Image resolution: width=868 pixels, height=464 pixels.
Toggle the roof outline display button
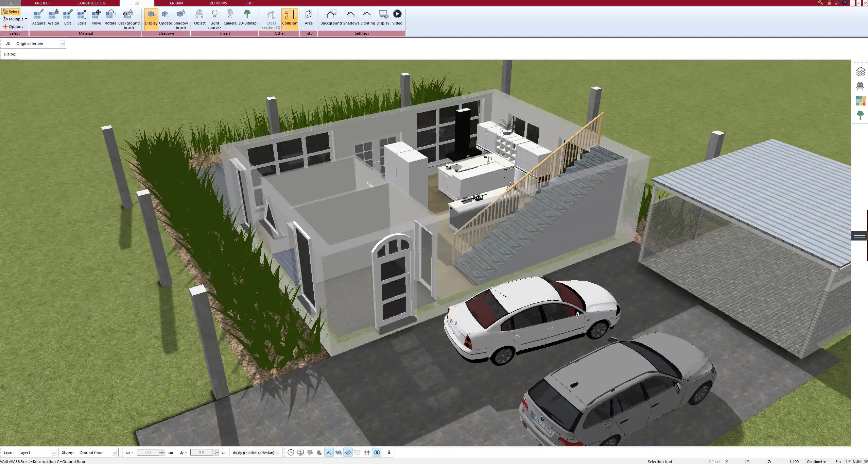click(329, 452)
